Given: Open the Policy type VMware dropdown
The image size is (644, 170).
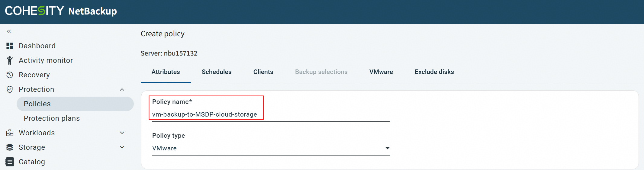Looking at the screenshot, I should coord(271,148).
